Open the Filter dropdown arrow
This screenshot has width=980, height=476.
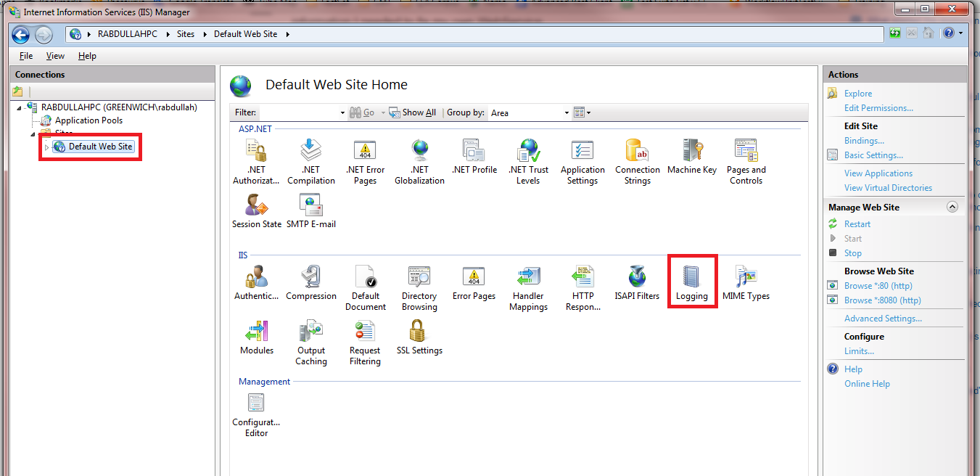tap(342, 112)
